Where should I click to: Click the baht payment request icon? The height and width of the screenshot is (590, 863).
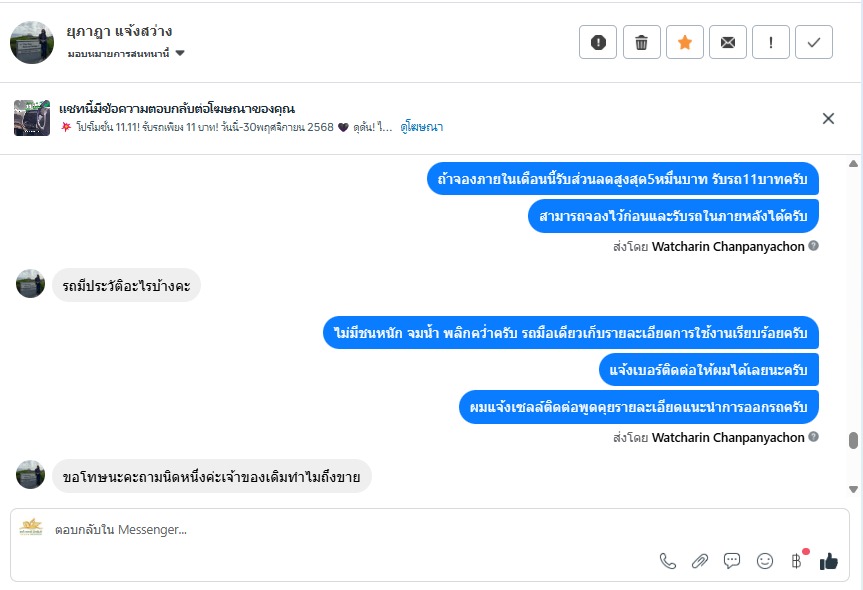(x=797, y=561)
